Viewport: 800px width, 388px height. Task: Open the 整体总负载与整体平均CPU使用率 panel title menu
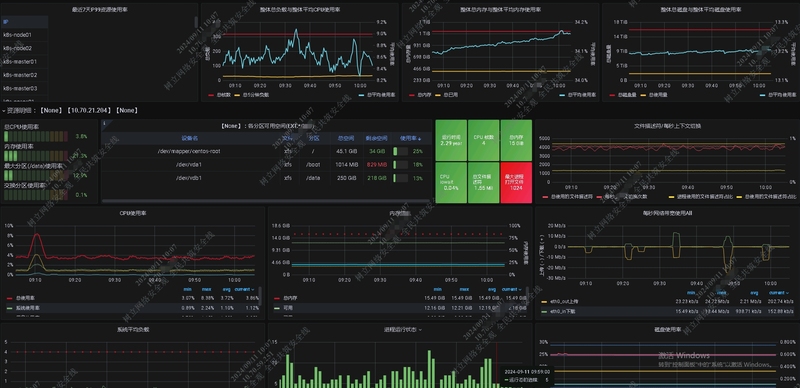[300, 9]
